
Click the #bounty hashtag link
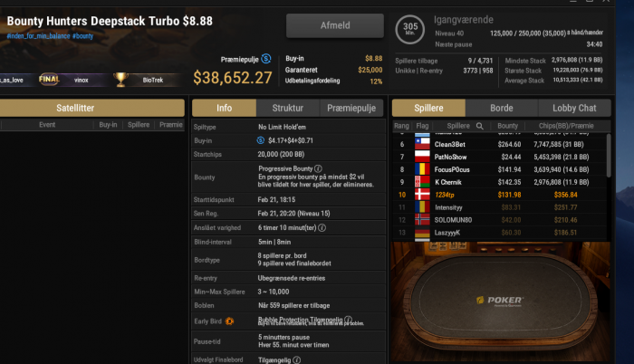click(x=83, y=36)
